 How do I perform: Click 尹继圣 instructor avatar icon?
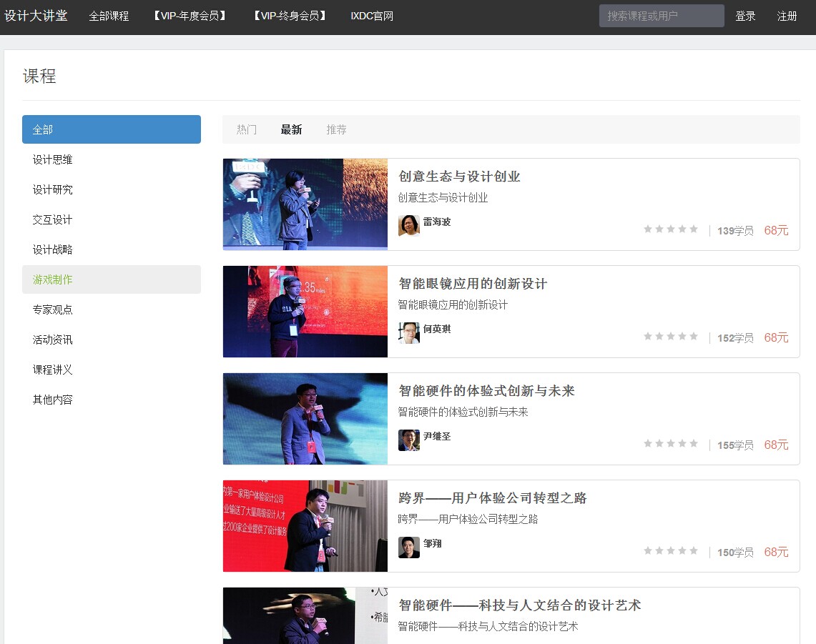(x=408, y=440)
